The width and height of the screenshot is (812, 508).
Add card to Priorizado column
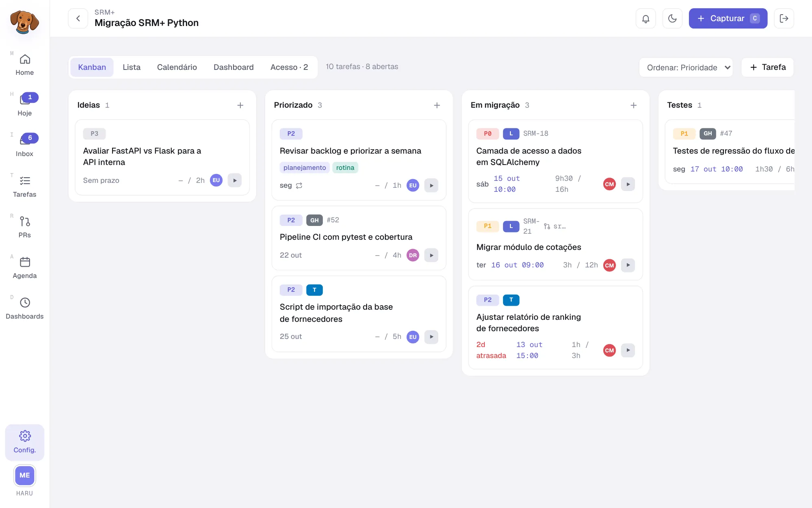[x=437, y=105]
